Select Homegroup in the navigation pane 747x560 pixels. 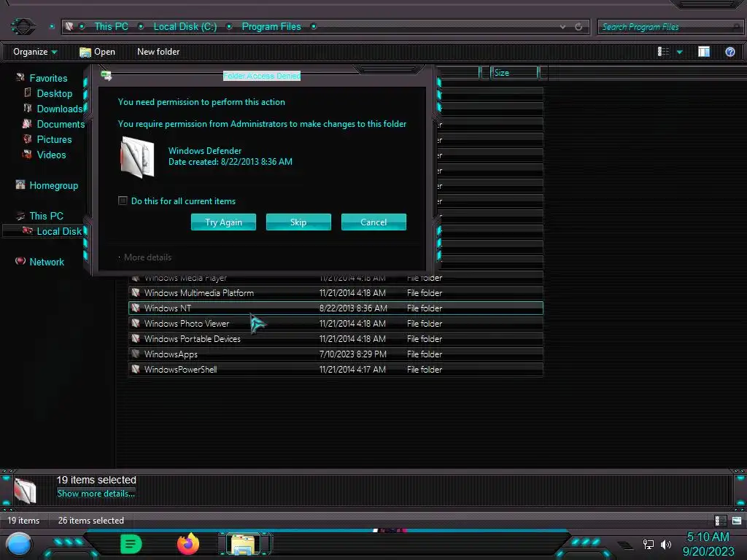coord(54,185)
